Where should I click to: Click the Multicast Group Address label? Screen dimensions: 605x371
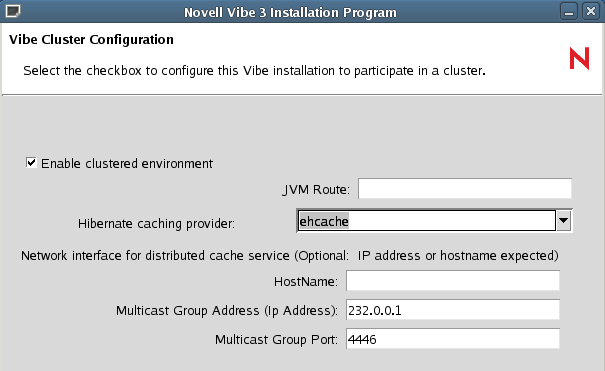(227, 311)
